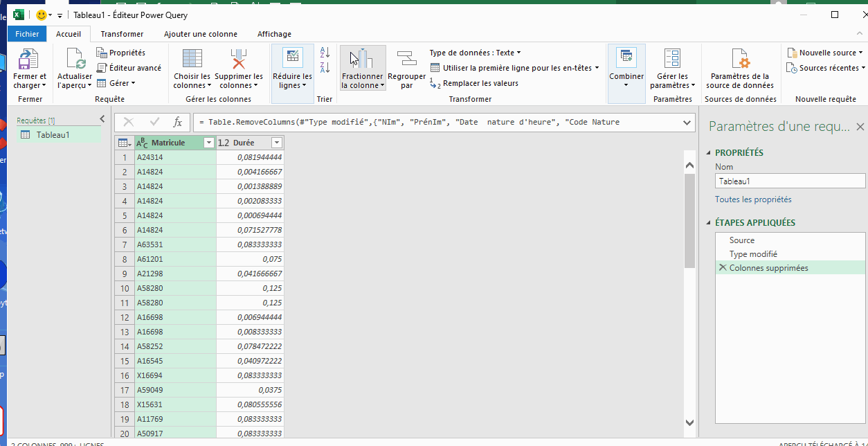
Task: Click Remplacer les valeurs
Action: click(x=474, y=83)
